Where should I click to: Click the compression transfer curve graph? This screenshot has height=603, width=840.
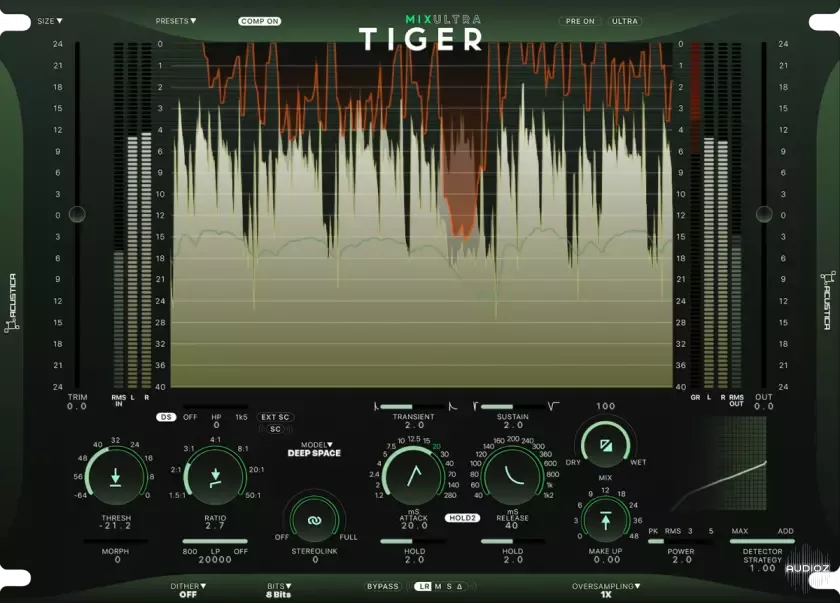(x=718, y=464)
